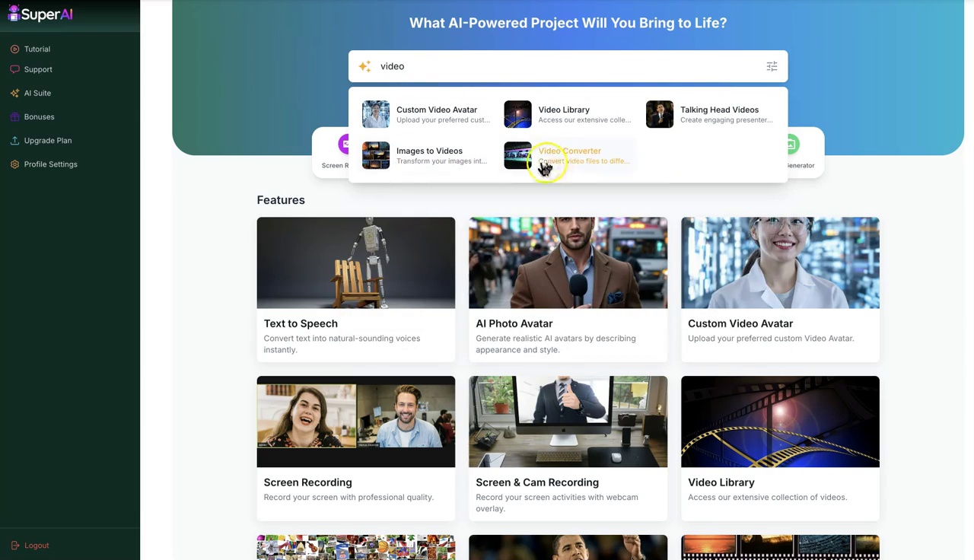Open Upgrade Plan in the sidebar
This screenshot has width=974, height=560.
coord(41,140)
